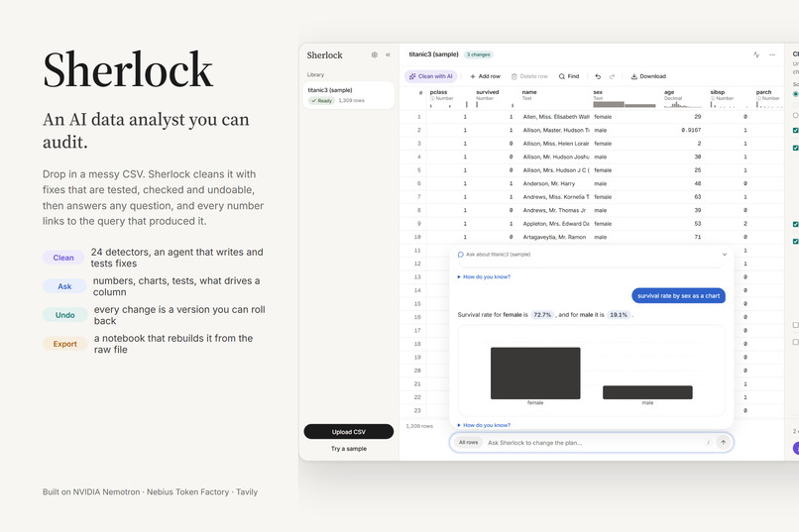Click the Undo feature pill
799x532 pixels.
[x=64, y=315]
